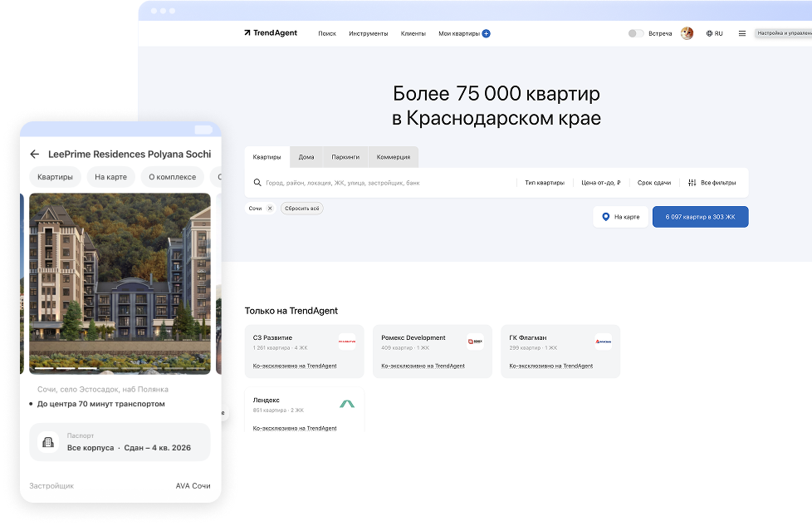The height and width of the screenshot is (526, 812).
Task: Click the СЗ Развитие logo icon
Action: click(347, 342)
